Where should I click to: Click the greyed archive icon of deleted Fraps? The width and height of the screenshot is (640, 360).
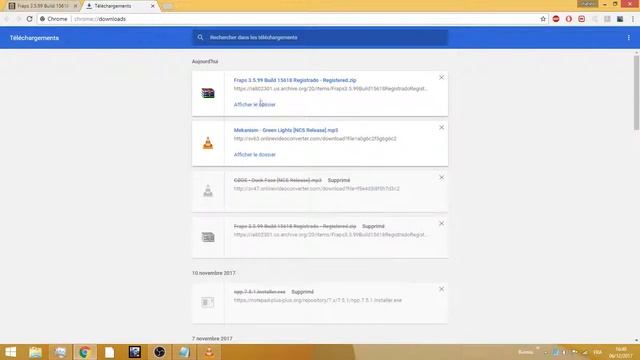(208, 237)
